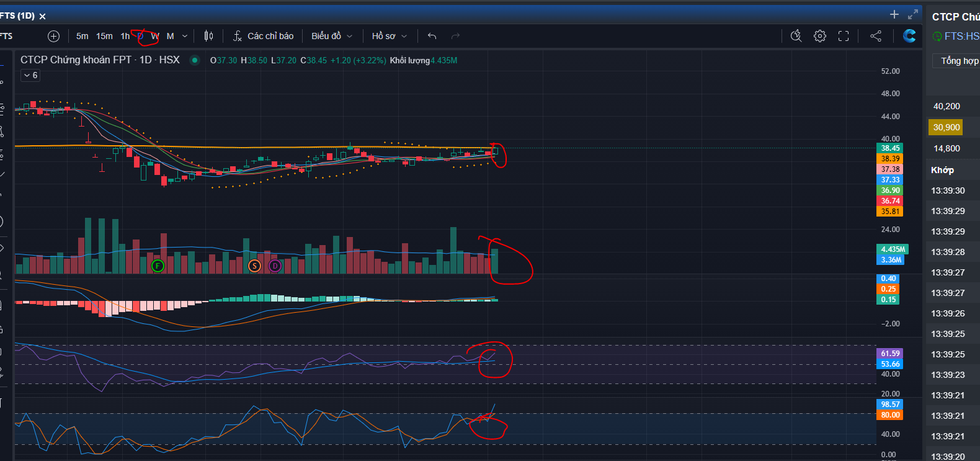Open the Các chỉ báo indicators list

click(x=263, y=36)
